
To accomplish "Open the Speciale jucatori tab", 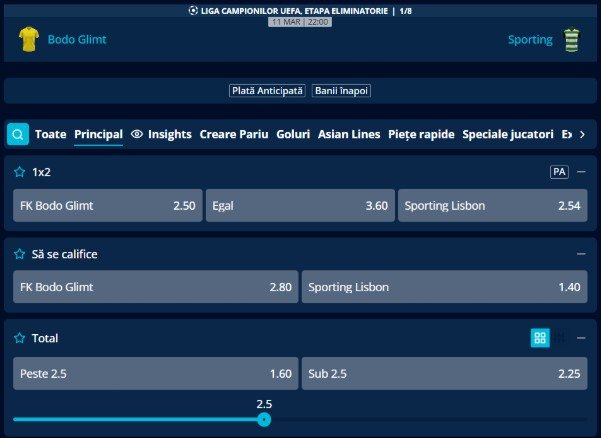I will click(508, 134).
